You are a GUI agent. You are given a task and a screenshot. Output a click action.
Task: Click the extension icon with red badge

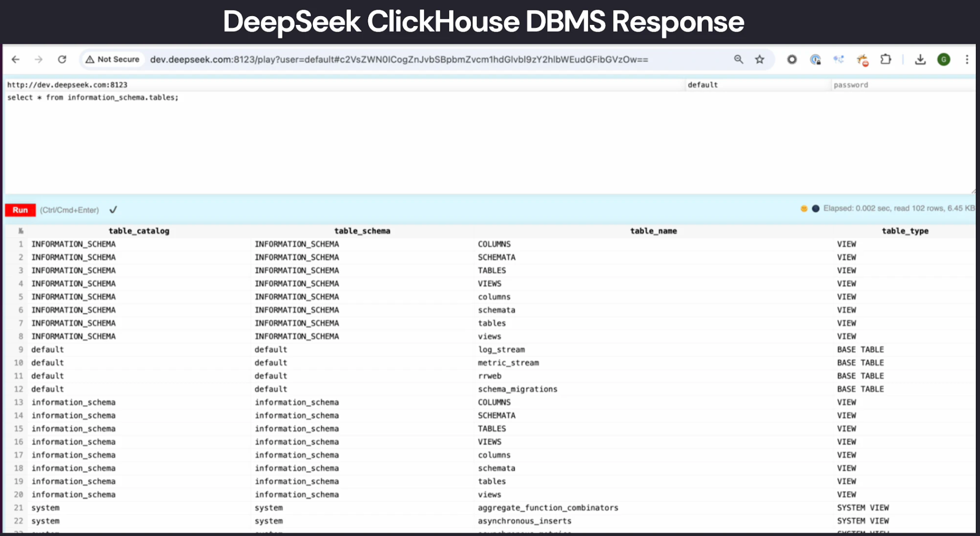click(x=862, y=60)
